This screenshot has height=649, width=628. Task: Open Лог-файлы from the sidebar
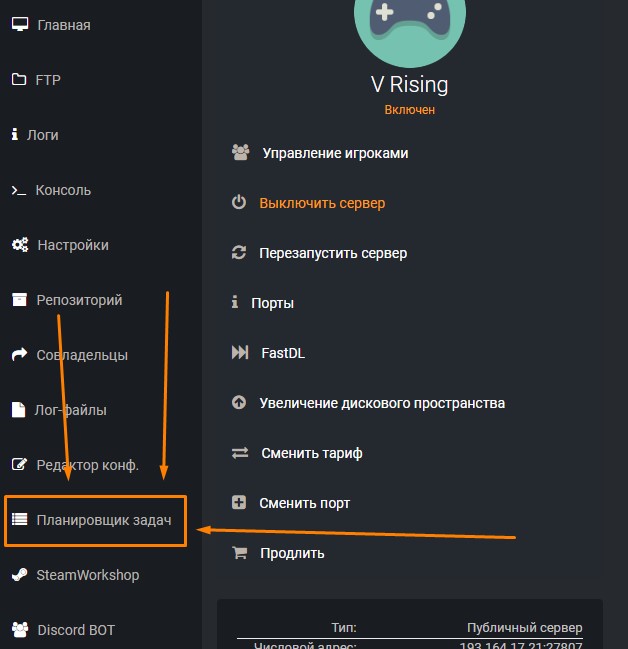point(71,410)
